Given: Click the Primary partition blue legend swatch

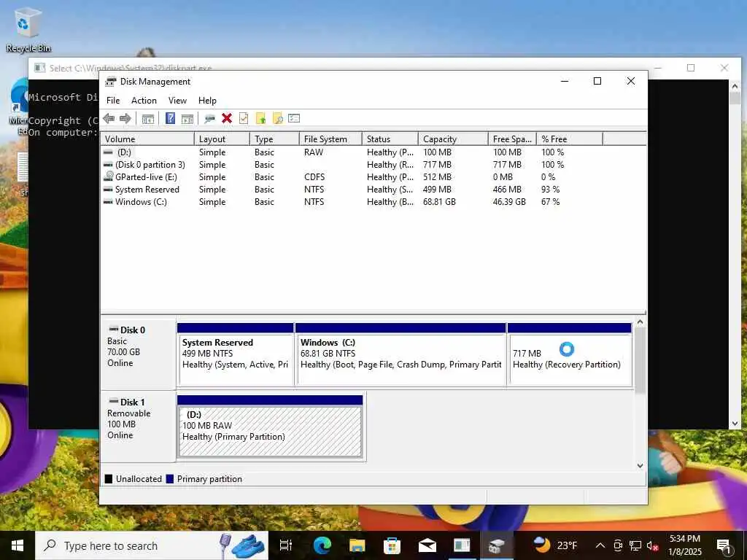Looking at the screenshot, I should (169, 479).
